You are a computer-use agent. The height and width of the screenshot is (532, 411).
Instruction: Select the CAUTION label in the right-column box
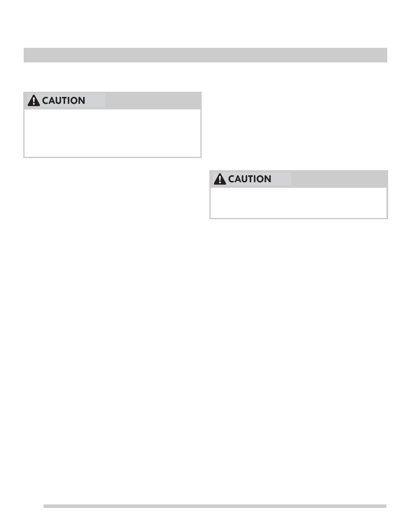pos(250,179)
